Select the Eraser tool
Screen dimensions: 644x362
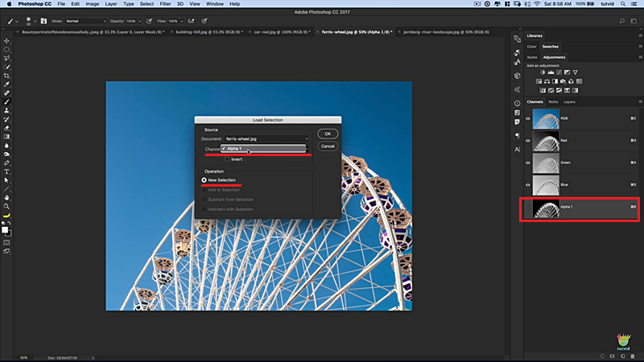[x=6, y=128]
